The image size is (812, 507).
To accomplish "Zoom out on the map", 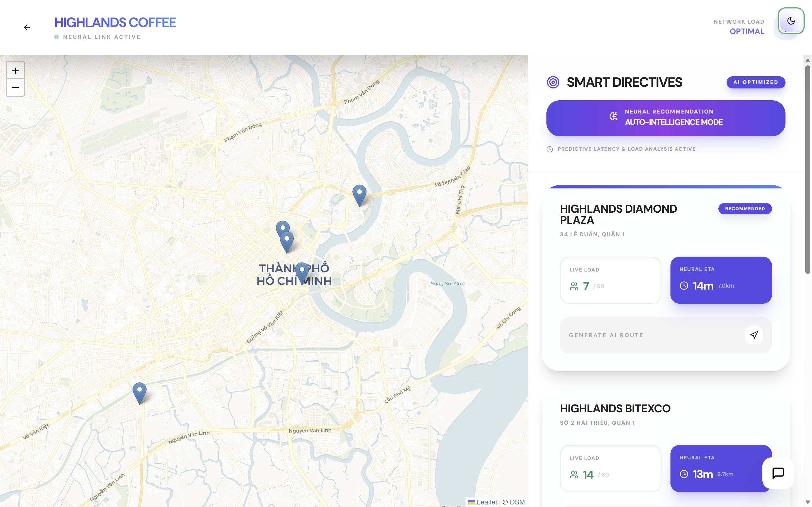I will (x=16, y=88).
